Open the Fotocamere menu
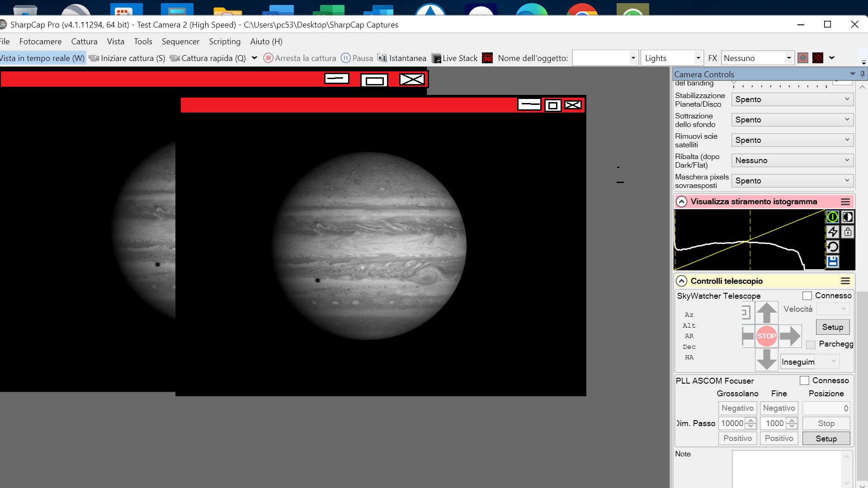 [40, 42]
